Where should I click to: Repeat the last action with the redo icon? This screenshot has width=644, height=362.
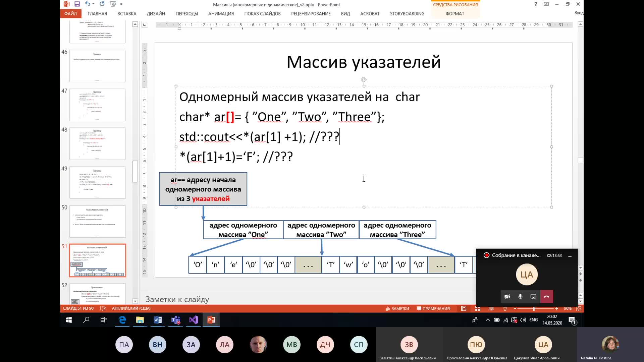[x=102, y=4]
